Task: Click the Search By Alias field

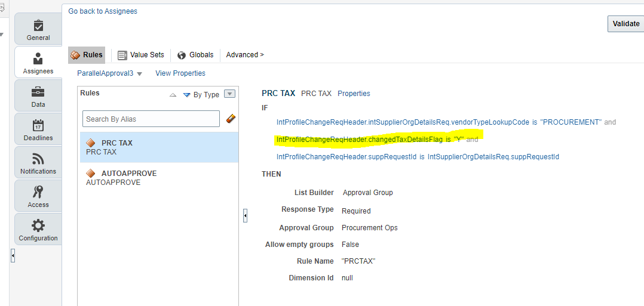Action: pyautogui.click(x=151, y=119)
